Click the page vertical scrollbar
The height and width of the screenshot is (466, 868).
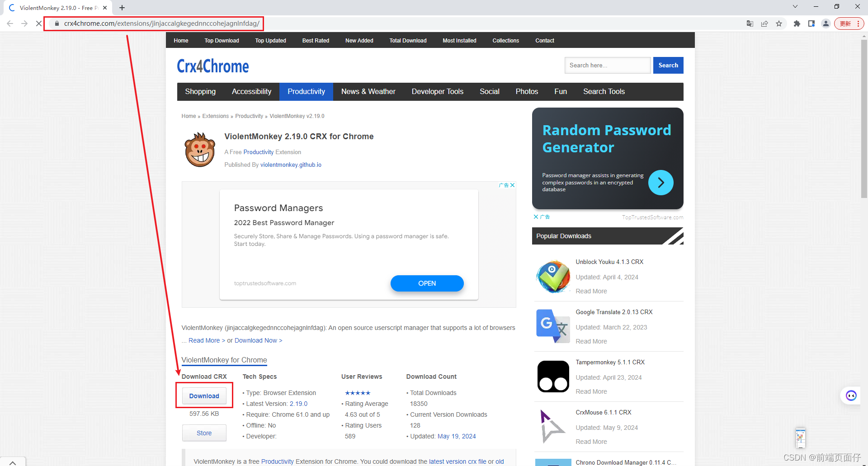click(864, 119)
